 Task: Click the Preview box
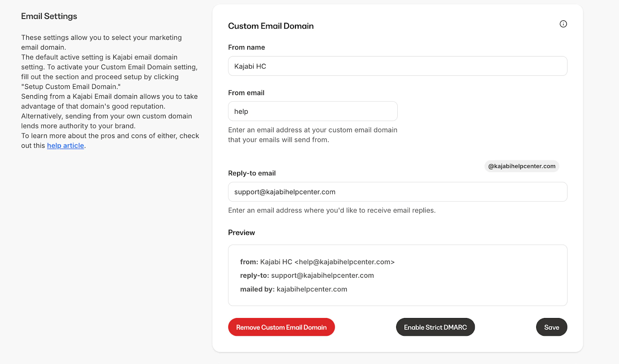397,275
